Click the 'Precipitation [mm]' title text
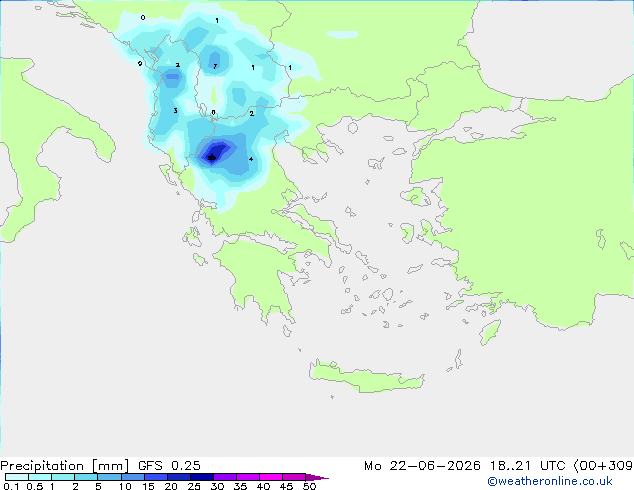 click(65, 466)
